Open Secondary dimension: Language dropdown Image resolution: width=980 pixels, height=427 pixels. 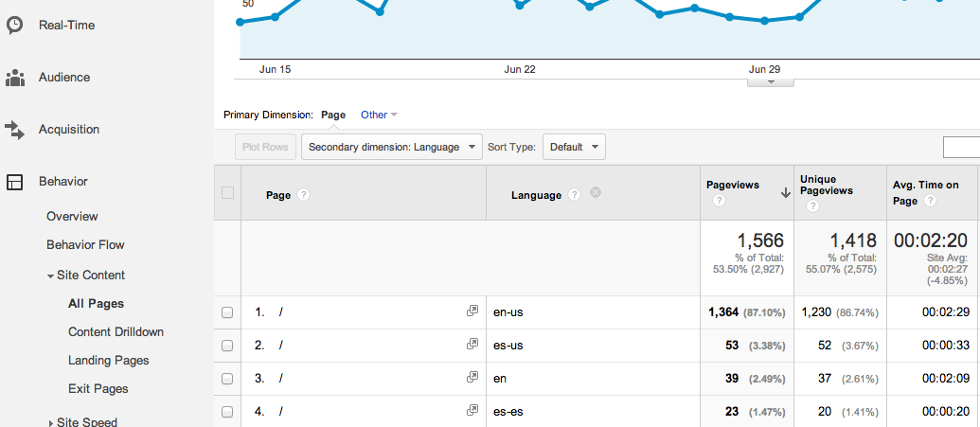[x=391, y=147]
